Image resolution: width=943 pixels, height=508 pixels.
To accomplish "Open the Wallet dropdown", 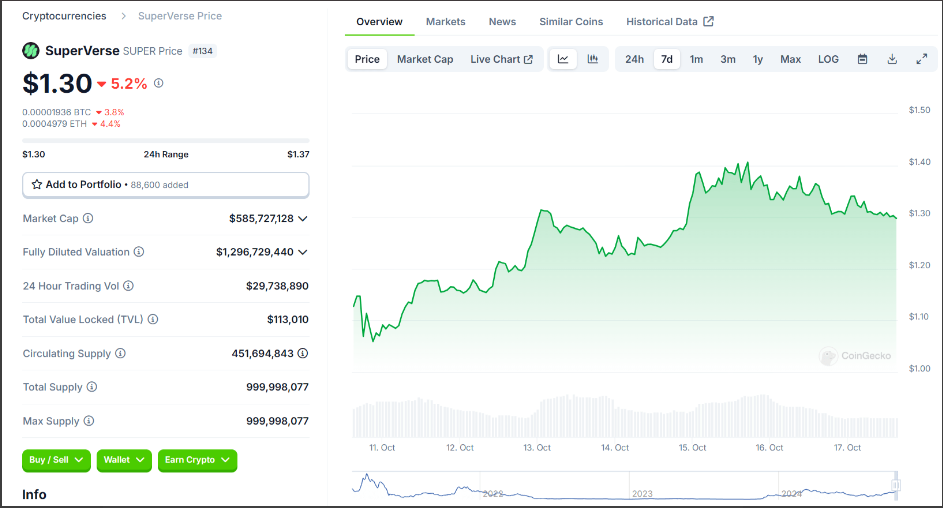I will click(x=124, y=460).
